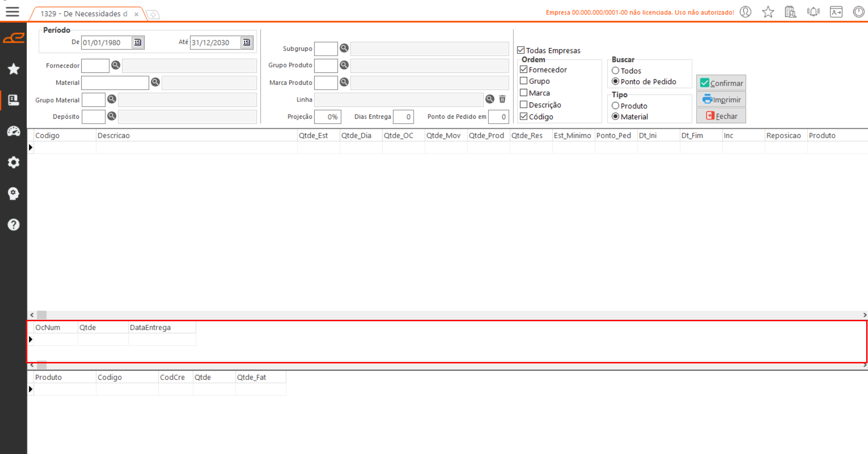Select the Todos radio option
868x454 pixels.
[x=615, y=71]
